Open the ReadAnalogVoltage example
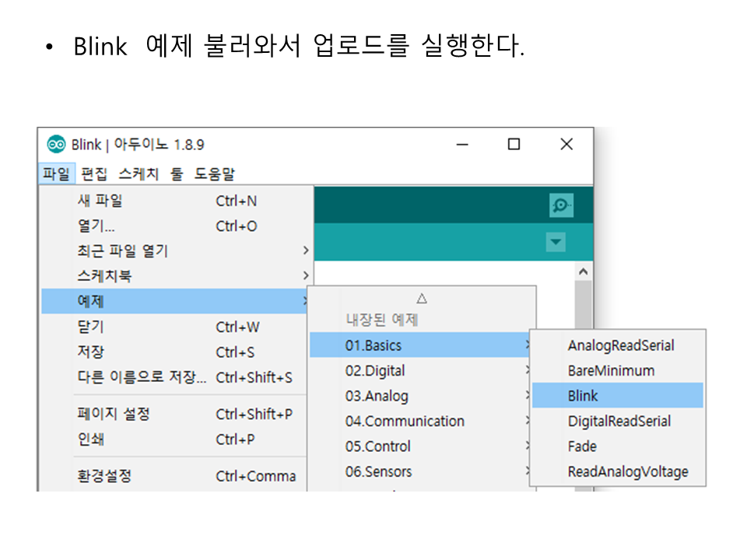The height and width of the screenshot is (560, 747). [617, 471]
